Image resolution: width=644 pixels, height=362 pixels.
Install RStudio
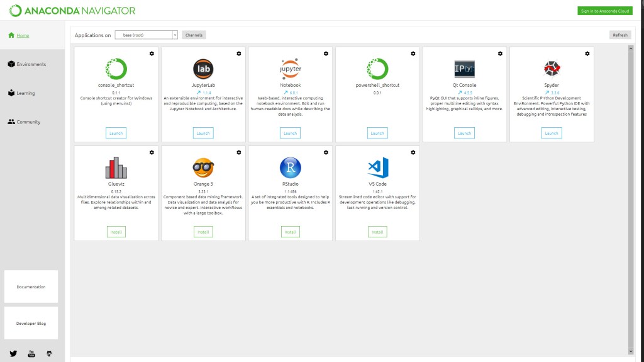290,232
